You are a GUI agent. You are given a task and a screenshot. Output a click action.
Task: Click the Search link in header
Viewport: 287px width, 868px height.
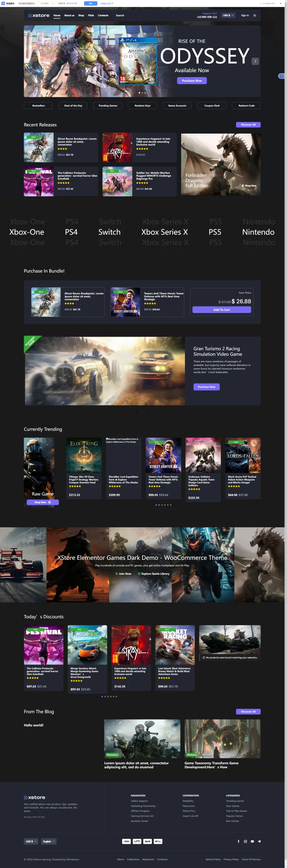[x=120, y=16]
